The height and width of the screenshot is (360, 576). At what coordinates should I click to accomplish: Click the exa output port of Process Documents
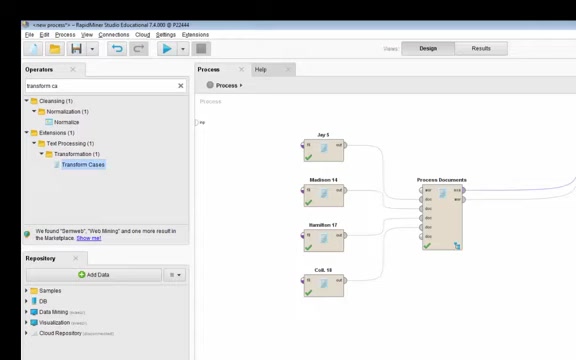click(464, 190)
